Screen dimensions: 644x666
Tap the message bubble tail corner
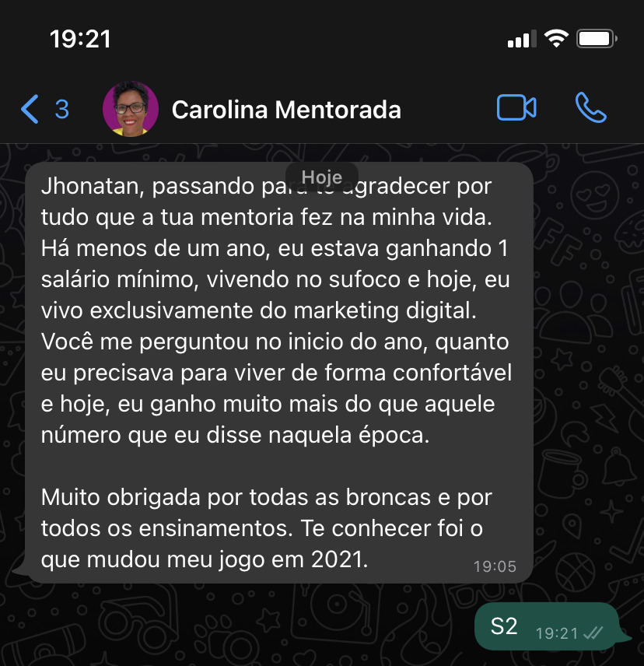coord(20,571)
